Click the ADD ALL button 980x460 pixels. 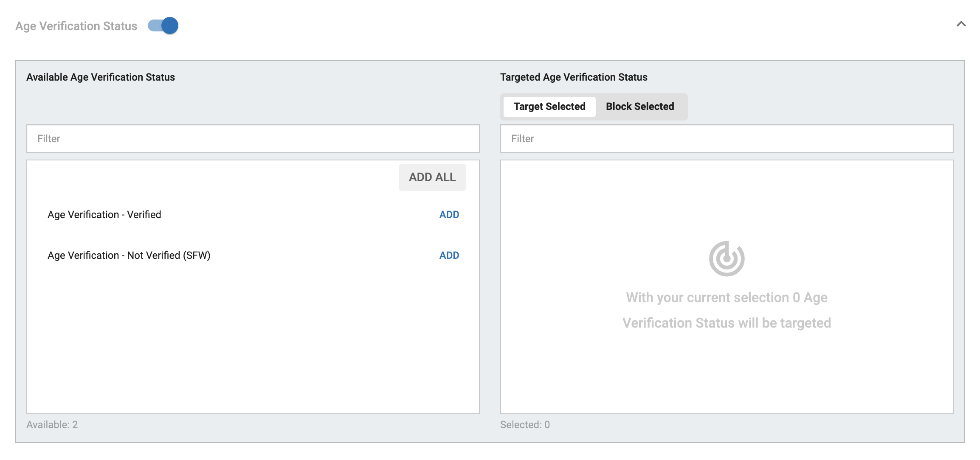coord(432,177)
